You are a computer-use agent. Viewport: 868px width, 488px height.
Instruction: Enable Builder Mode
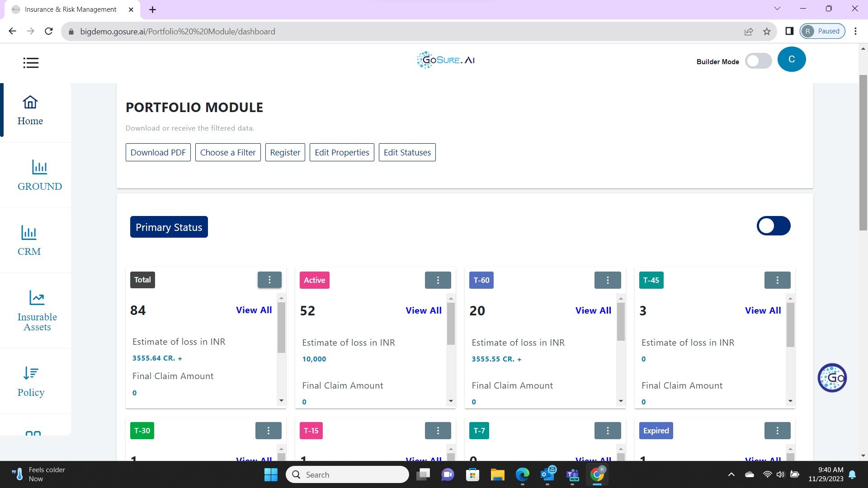coord(759,61)
